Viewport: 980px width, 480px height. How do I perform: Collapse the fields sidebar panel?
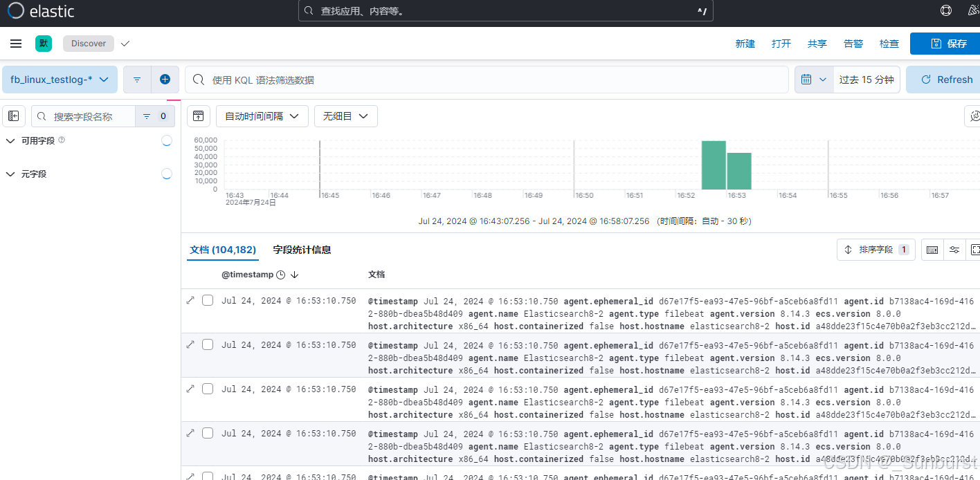tap(13, 116)
